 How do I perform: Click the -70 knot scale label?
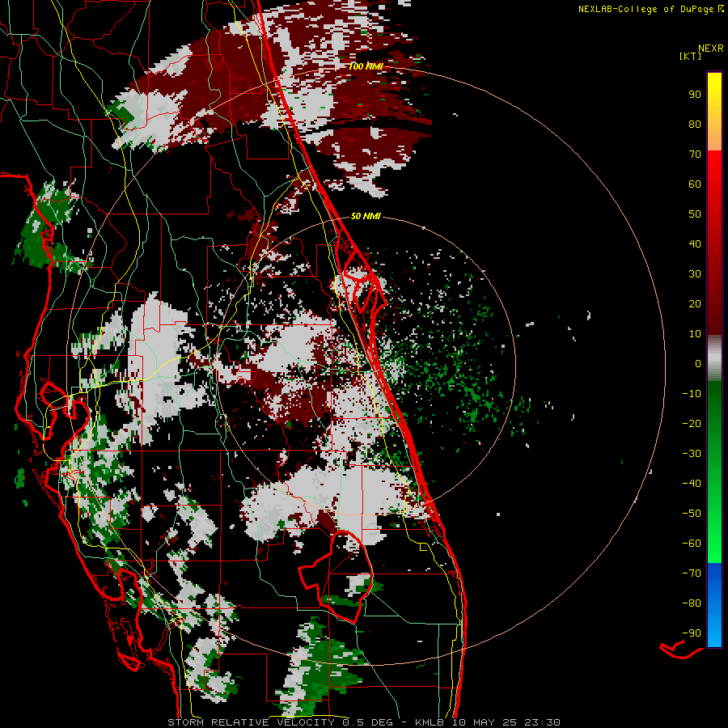click(692, 574)
